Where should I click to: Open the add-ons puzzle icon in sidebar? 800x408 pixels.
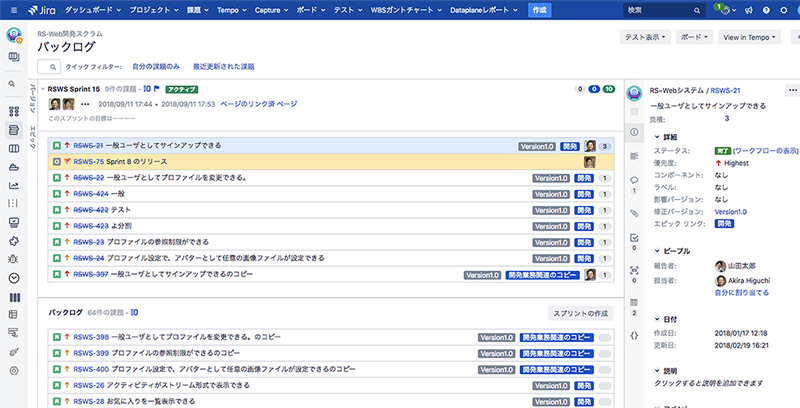[14, 241]
